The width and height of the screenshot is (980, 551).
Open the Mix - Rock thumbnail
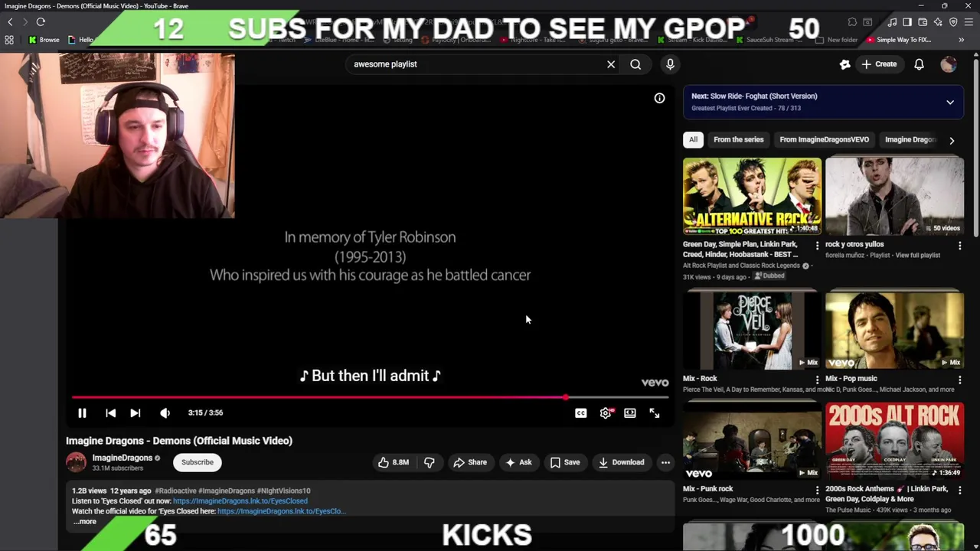click(x=752, y=330)
